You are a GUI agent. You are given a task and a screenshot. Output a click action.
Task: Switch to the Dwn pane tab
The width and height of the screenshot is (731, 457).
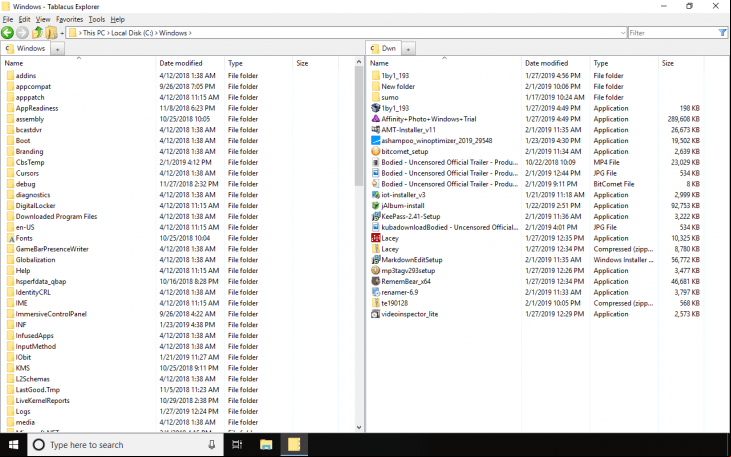click(x=383, y=48)
